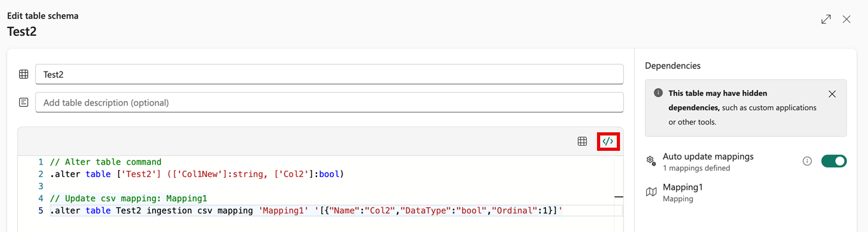The height and width of the screenshot is (232, 868).
Task: Click the table name field containing Test2
Action: click(329, 74)
